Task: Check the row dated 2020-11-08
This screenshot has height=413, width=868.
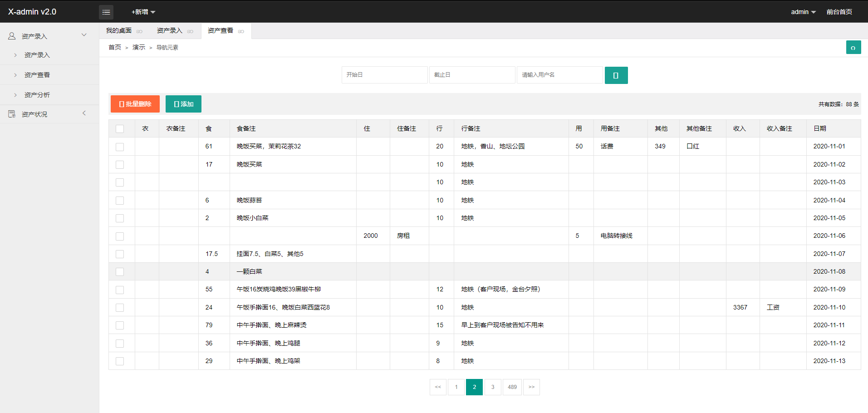Action: [120, 272]
